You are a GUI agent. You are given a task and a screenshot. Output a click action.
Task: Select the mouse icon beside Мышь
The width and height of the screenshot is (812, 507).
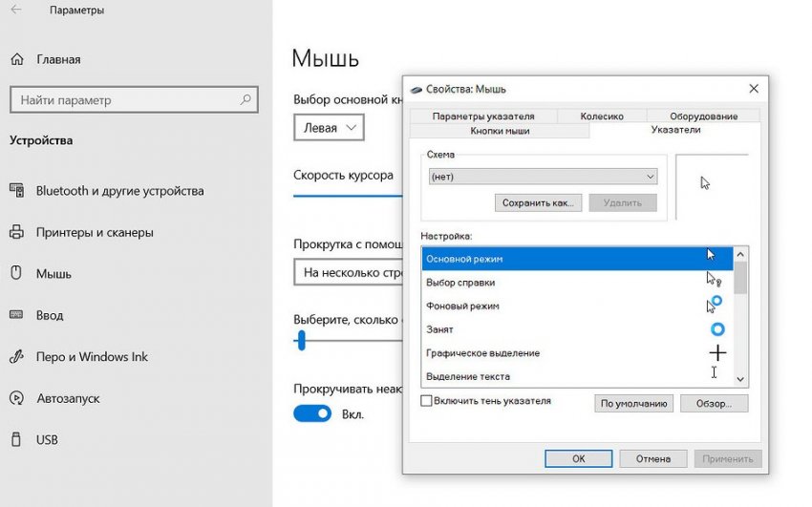tap(16, 274)
